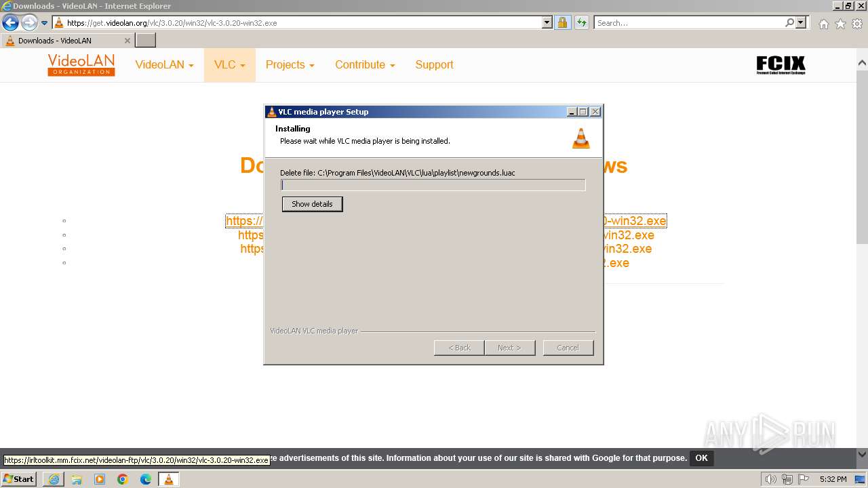This screenshot has height=488, width=868.
Task: Expand the address bar autocomplete dropdown
Action: (x=547, y=23)
